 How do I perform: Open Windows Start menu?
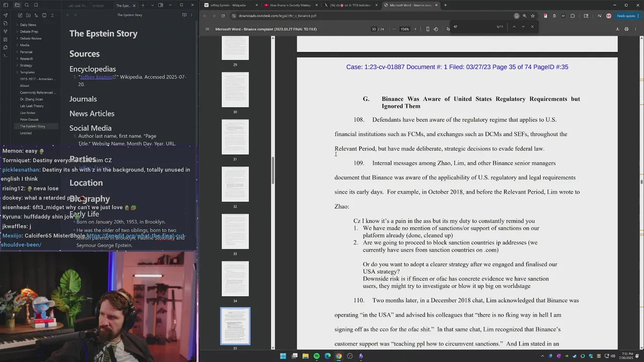coord(283,356)
